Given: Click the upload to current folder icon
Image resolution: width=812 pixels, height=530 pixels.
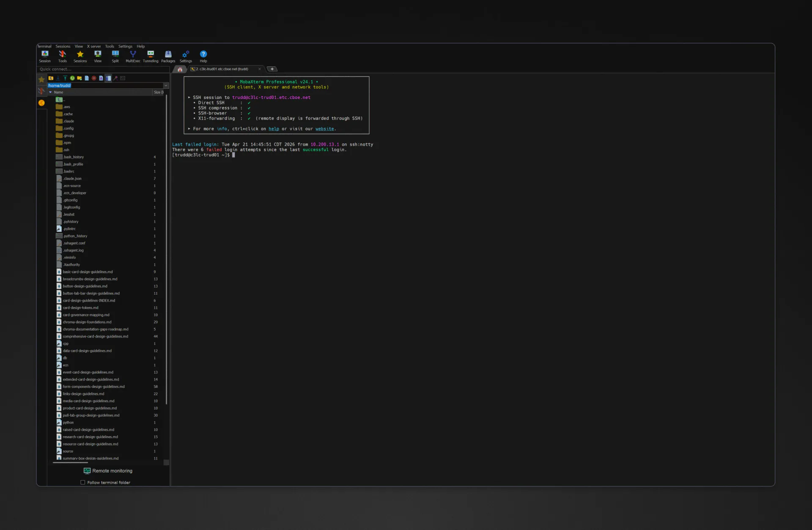Looking at the screenshot, I should click(65, 78).
